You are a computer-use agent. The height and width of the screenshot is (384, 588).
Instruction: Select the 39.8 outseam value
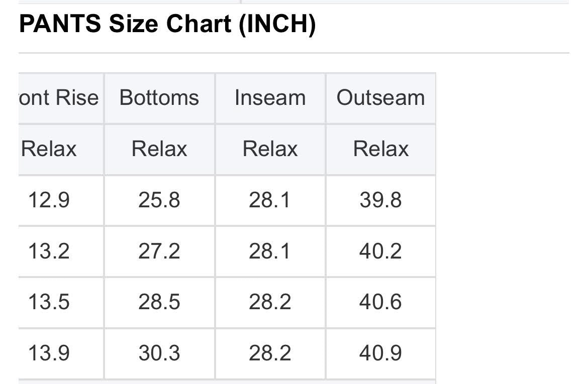380,200
